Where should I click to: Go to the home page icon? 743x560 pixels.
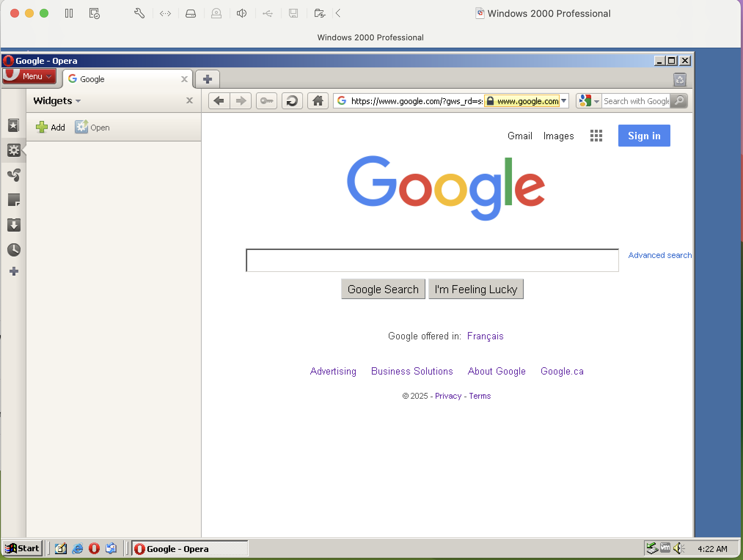[x=318, y=101]
